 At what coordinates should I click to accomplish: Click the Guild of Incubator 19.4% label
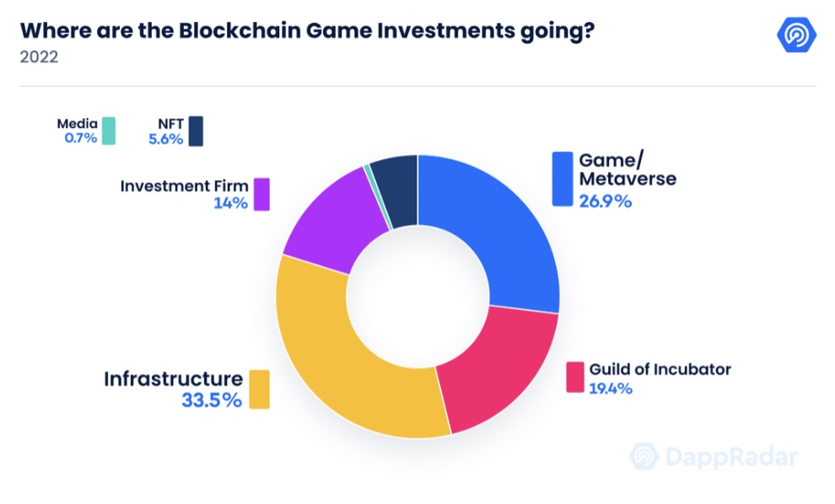(x=660, y=378)
